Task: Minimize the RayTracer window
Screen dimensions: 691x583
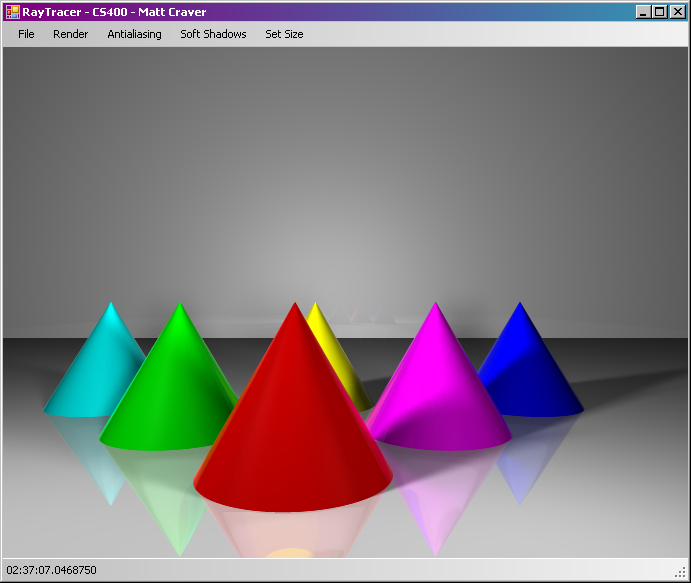Action: (x=643, y=12)
